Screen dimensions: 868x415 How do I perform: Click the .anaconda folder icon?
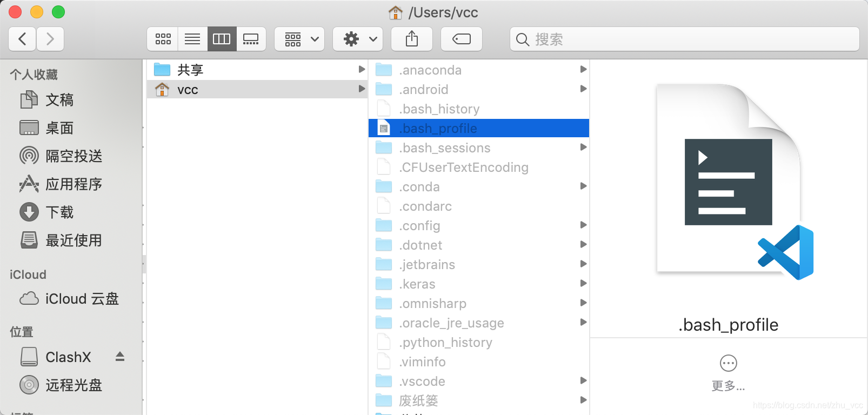click(384, 70)
